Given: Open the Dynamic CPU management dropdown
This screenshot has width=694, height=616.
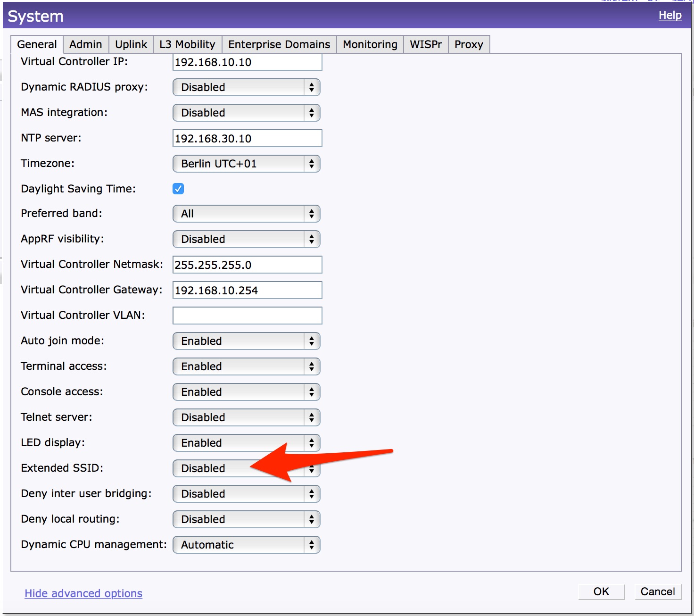Looking at the screenshot, I should pos(246,544).
